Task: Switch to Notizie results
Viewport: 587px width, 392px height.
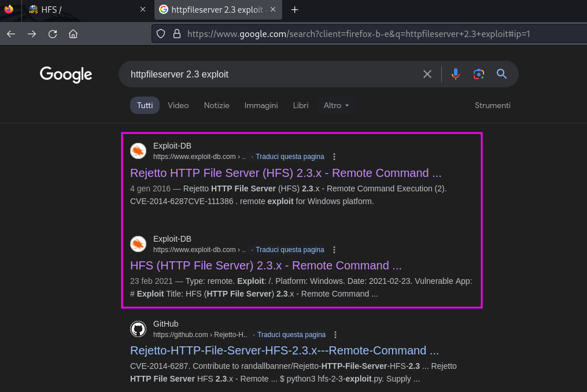Action: (x=217, y=106)
